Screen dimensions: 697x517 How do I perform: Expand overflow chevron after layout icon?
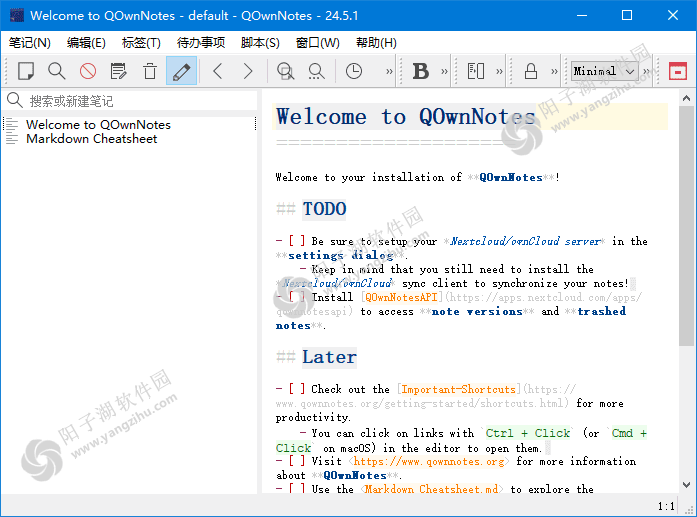coord(500,72)
